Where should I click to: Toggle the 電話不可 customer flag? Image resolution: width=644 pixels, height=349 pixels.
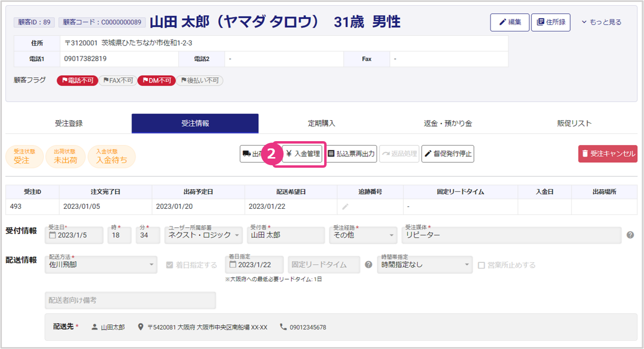77,81
